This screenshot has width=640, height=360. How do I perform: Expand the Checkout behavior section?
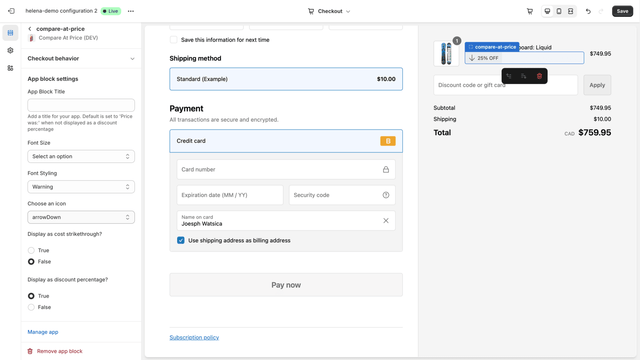[81, 58]
